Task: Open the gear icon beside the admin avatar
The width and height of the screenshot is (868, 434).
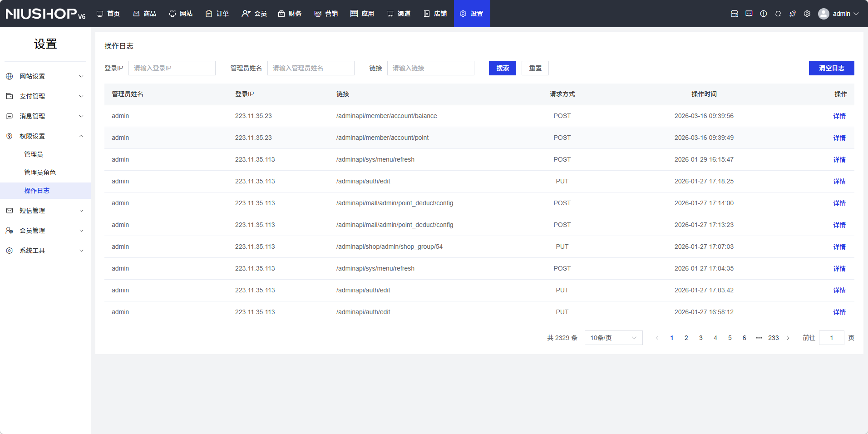Action: pos(807,14)
